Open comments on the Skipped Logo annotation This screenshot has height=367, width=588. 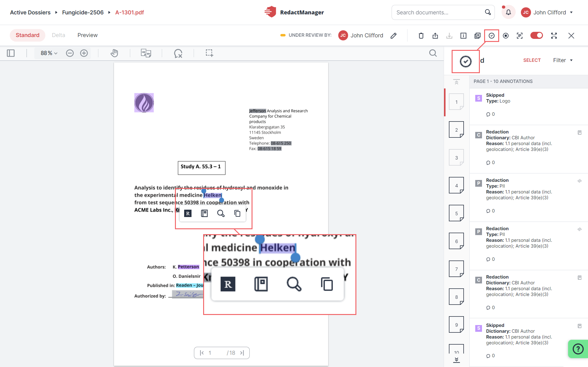point(490,114)
